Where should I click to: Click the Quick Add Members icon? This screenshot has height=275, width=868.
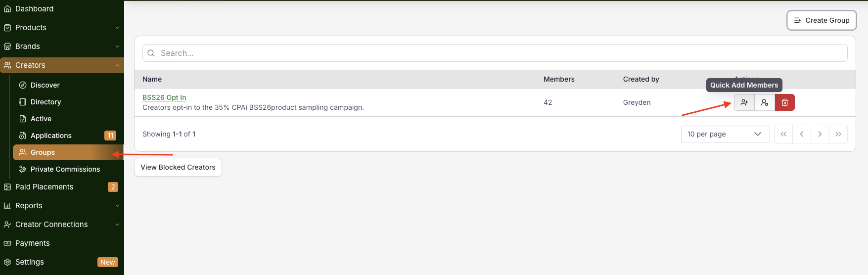[744, 102]
